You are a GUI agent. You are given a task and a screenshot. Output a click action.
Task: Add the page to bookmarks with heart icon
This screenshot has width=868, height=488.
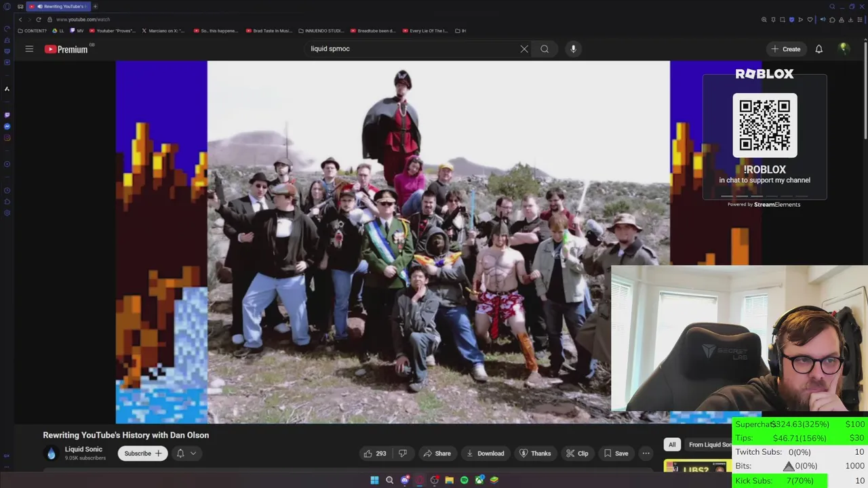810,20
